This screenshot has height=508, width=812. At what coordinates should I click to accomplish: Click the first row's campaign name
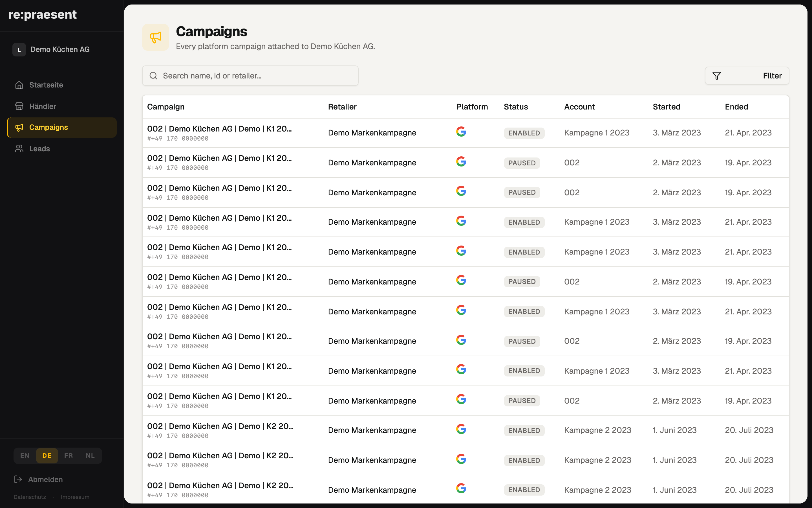click(219, 129)
